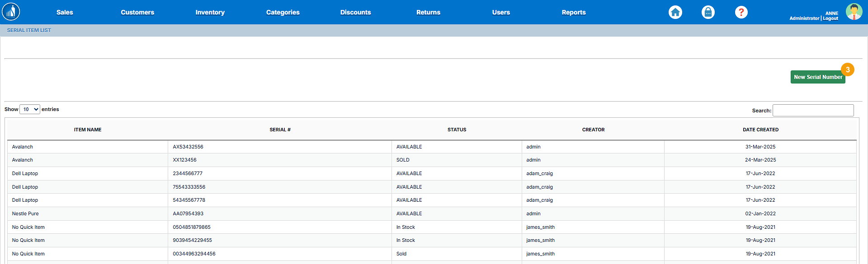The width and height of the screenshot is (868, 264).
Task: Open the Reports menu
Action: pos(574,12)
